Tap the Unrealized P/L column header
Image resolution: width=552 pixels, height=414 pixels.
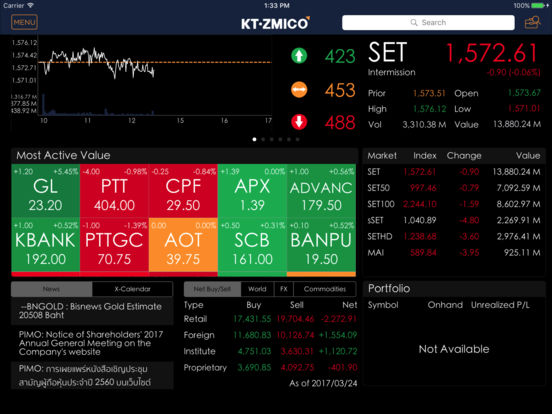[x=500, y=305]
